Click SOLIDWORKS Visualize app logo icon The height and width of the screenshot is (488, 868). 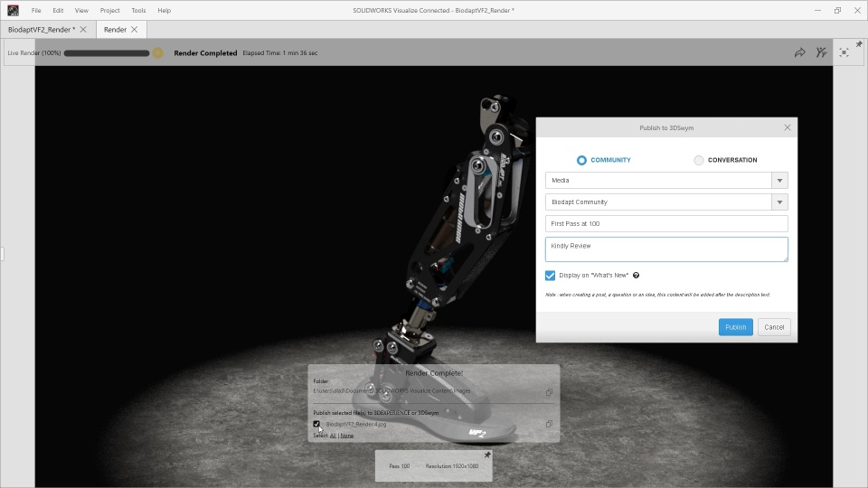tap(13, 10)
